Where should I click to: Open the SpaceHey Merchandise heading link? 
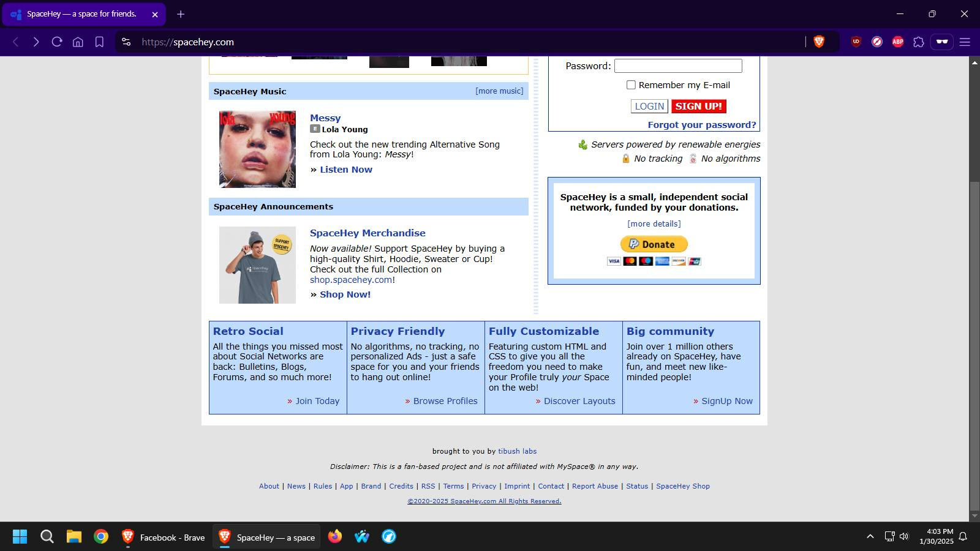pyautogui.click(x=367, y=233)
